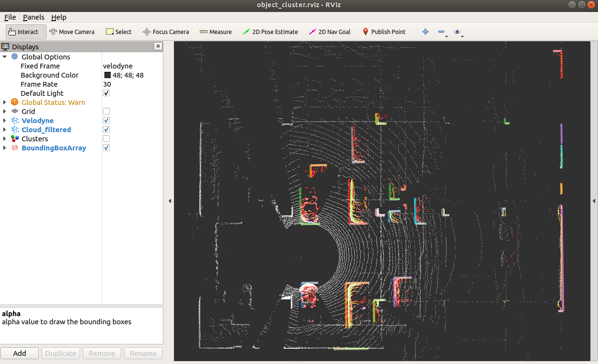Enable the Clusters display checkbox
The width and height of the screenshot is (598, 364).
(106, 139)
